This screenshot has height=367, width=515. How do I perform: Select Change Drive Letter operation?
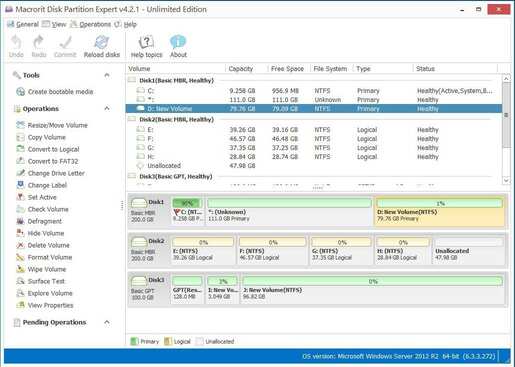pyautogui.click(x=50, y=173)
